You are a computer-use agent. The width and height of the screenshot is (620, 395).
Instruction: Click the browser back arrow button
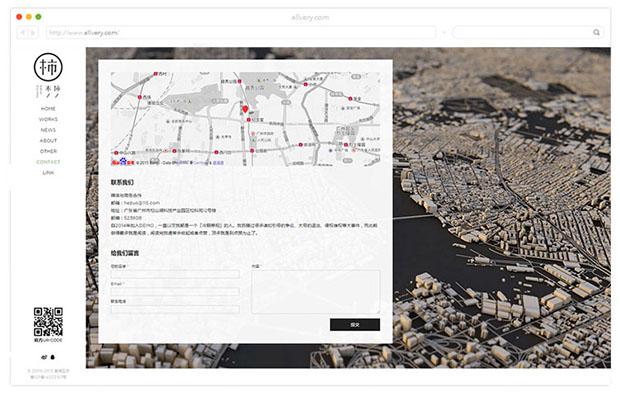23,32
